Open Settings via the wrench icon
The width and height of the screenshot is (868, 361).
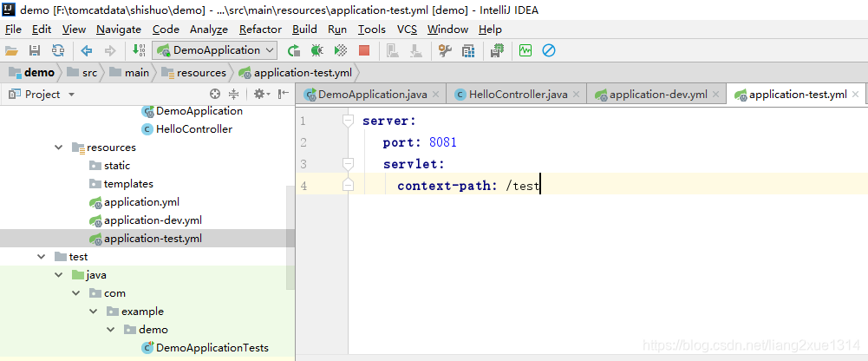445,51
